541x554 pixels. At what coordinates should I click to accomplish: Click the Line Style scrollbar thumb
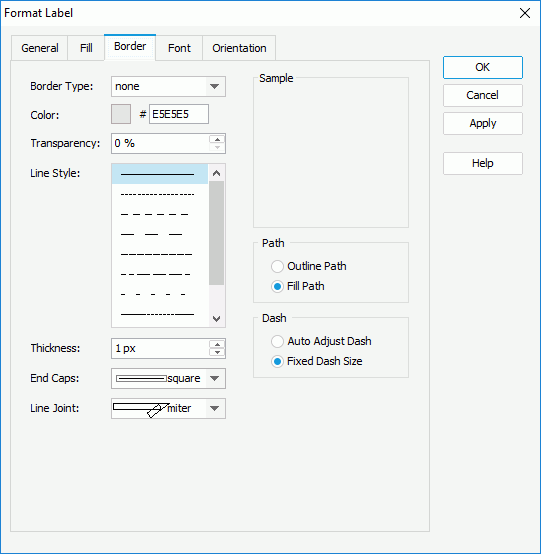coord(217,233)
